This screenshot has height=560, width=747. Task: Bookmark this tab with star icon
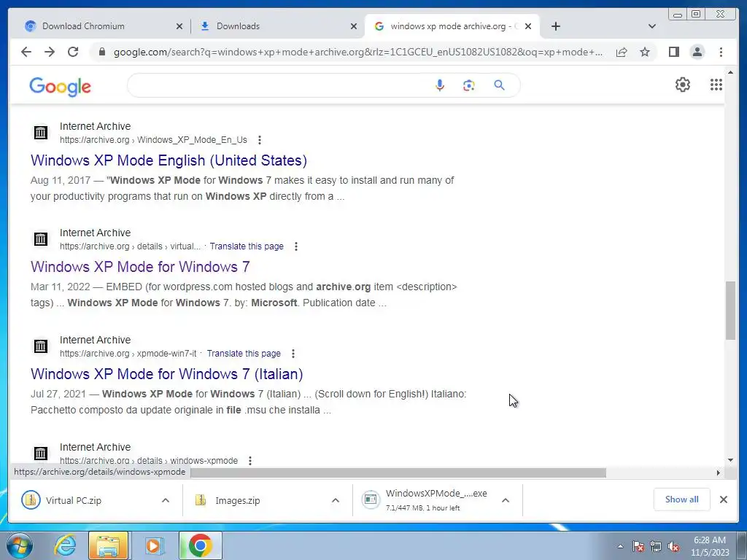(645, 52)
